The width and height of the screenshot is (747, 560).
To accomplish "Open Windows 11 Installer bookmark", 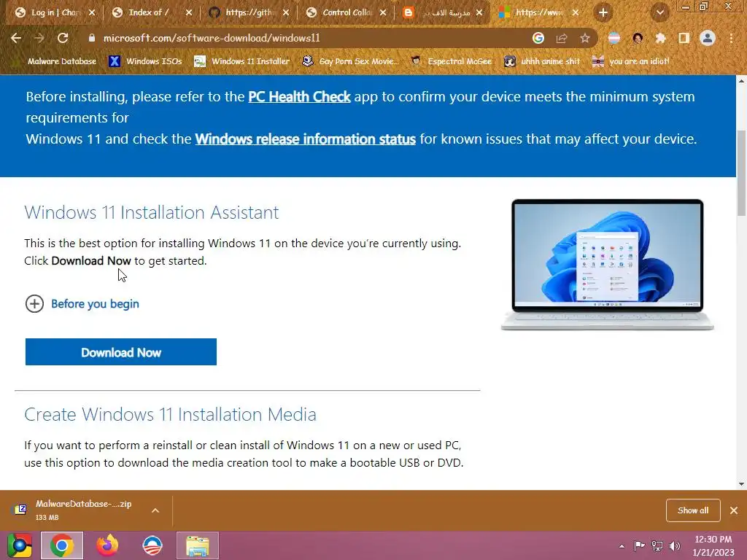I will (x=242, y=61).
